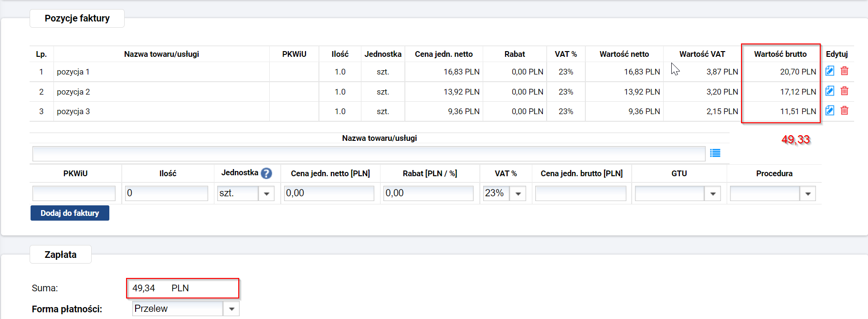This screenshot has height=319, width=868.
Task: Select the Ilość quantity input
Action: click(x=167, y=193)
